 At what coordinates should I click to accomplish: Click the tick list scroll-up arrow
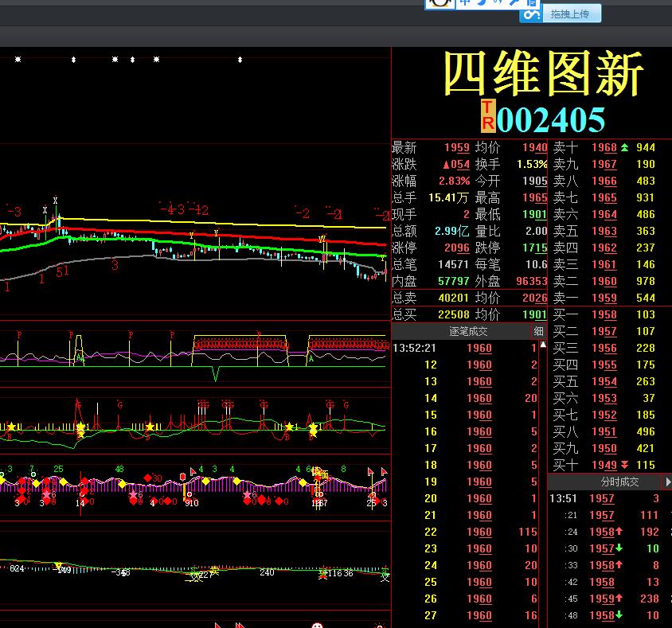click(543, 345)
